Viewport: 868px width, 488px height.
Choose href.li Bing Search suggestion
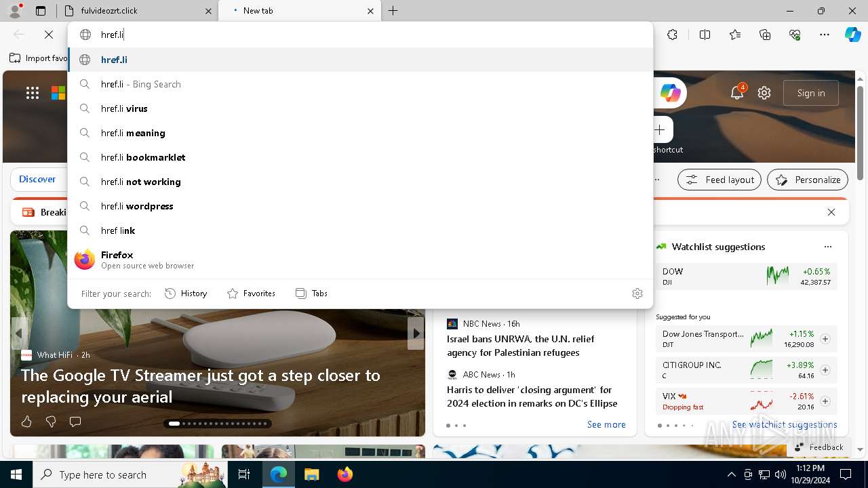(x=360, y=84)
